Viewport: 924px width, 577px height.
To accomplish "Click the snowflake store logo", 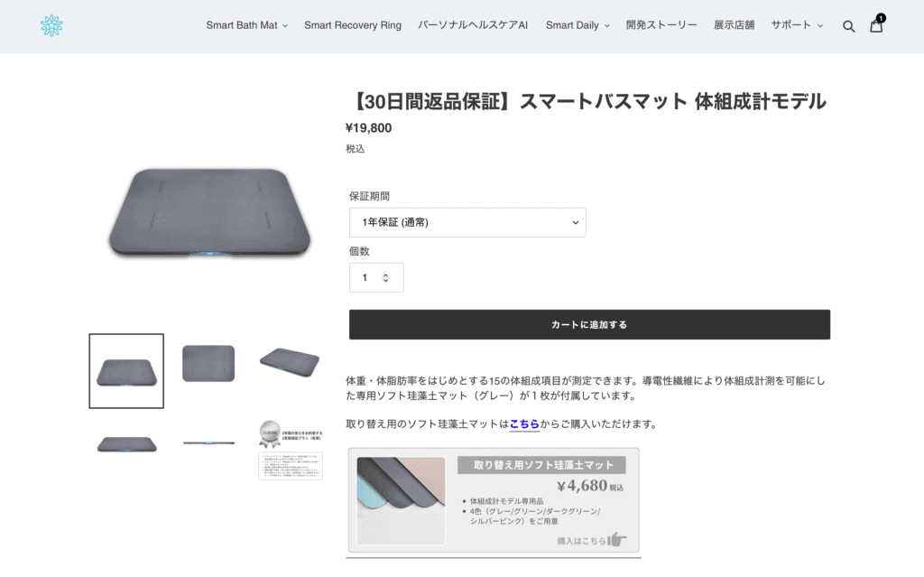I will (x=51, y=25).
